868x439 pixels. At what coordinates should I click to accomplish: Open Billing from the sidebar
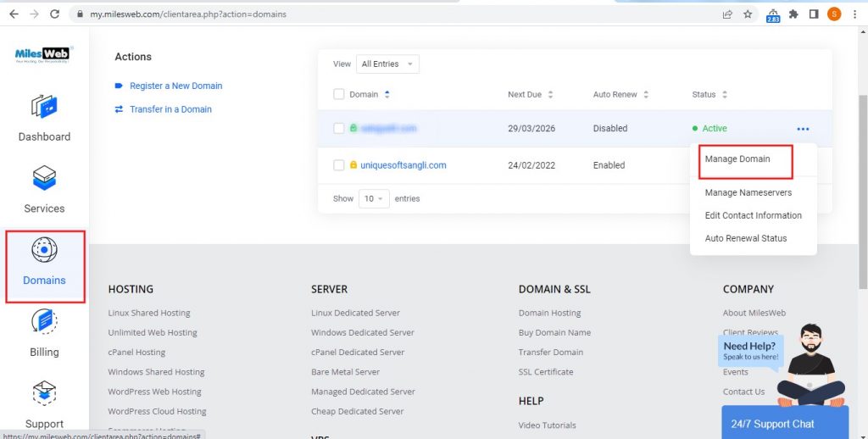[x=44, y=333]
